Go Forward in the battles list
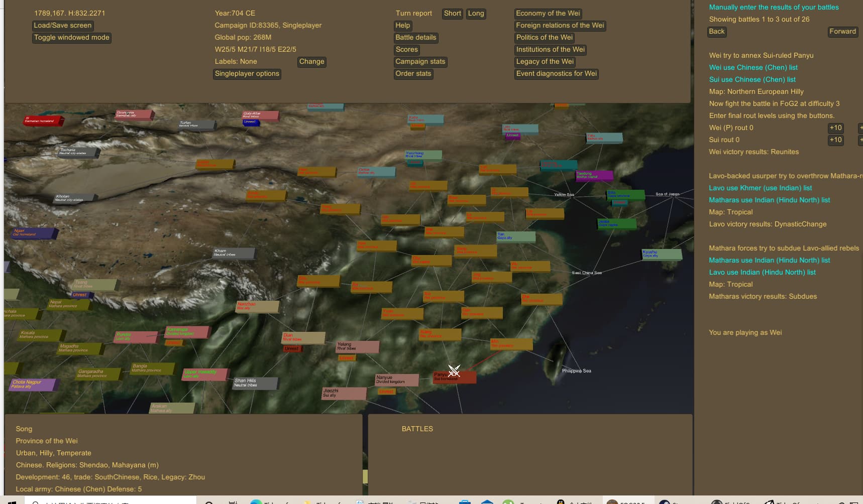 point(842,31)
